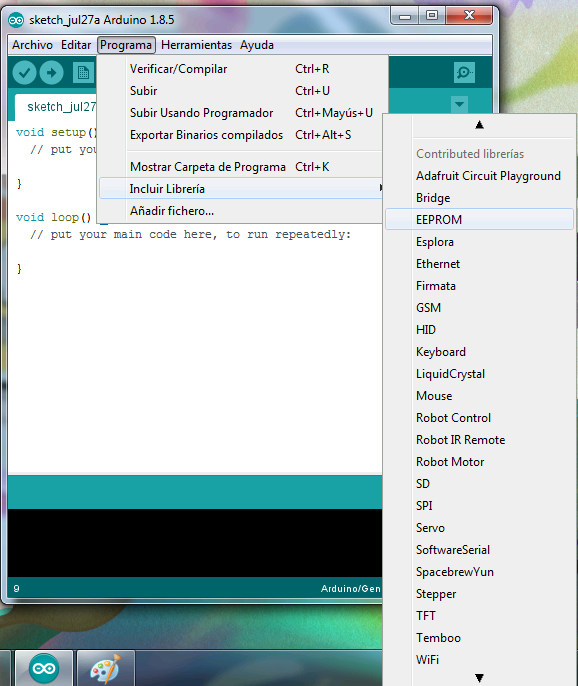
Task: Close the Programa menu
Action: pyautogui.click(x=126, y=45)
